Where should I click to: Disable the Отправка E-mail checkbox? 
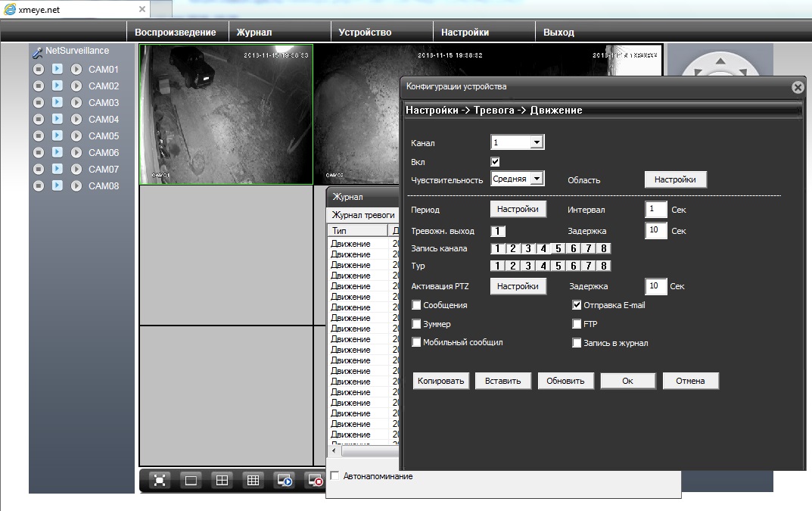577,305
